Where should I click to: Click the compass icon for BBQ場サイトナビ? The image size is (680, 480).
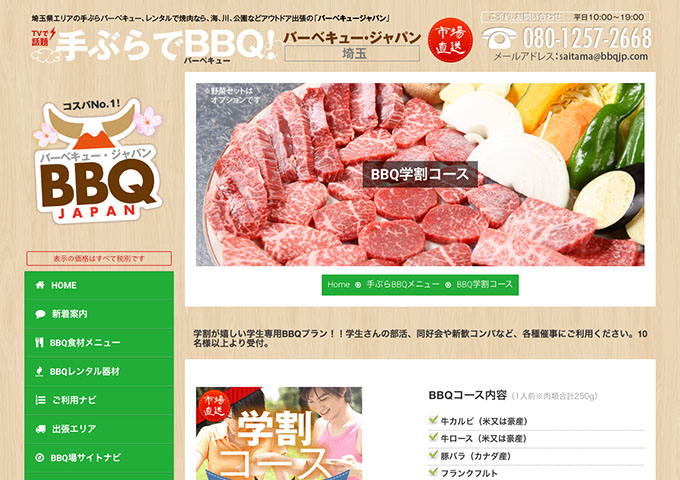coord(39,457)
